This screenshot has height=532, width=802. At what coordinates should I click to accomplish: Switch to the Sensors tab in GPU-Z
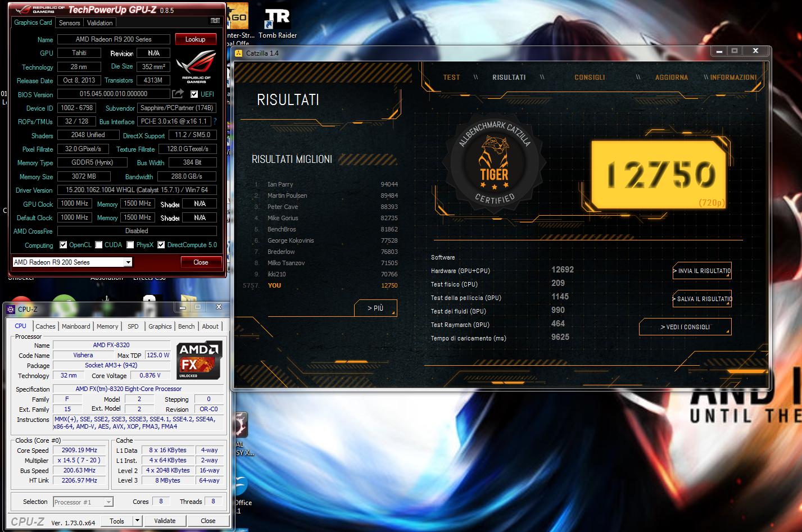pyautogui.click(x=70, y=23)
